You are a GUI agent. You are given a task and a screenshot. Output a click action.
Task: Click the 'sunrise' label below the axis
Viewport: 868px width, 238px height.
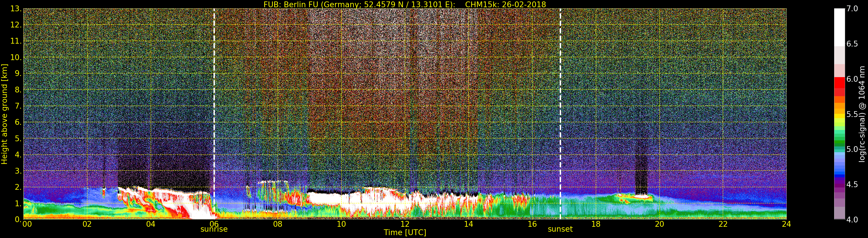(x=214, y=229)
